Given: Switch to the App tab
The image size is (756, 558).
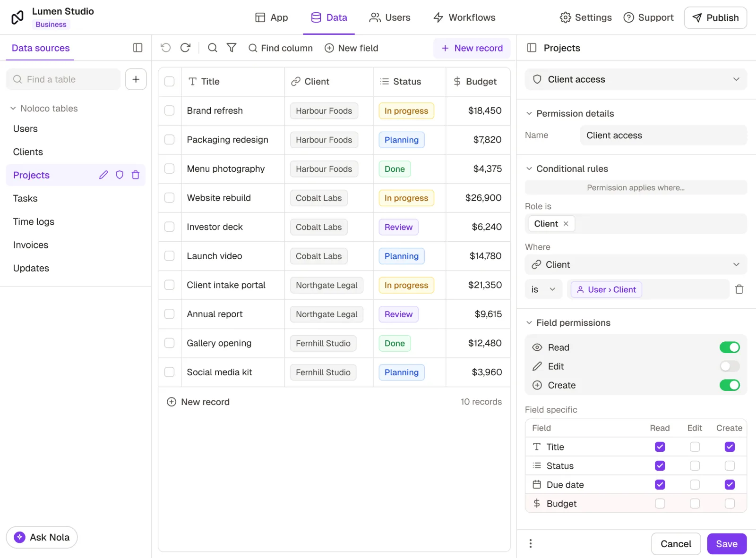Looking at the screenshot, I should coord(272,17).
